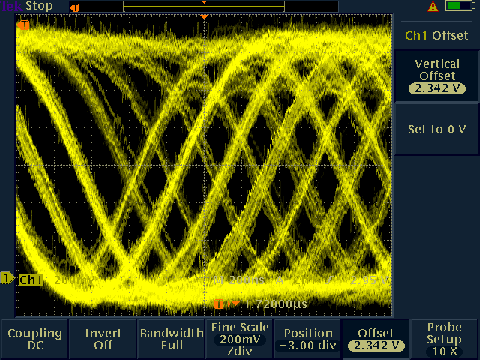Click the green battery status icon
The height and width of the screenshot is (360, 480).
click(x=460, y=6)
